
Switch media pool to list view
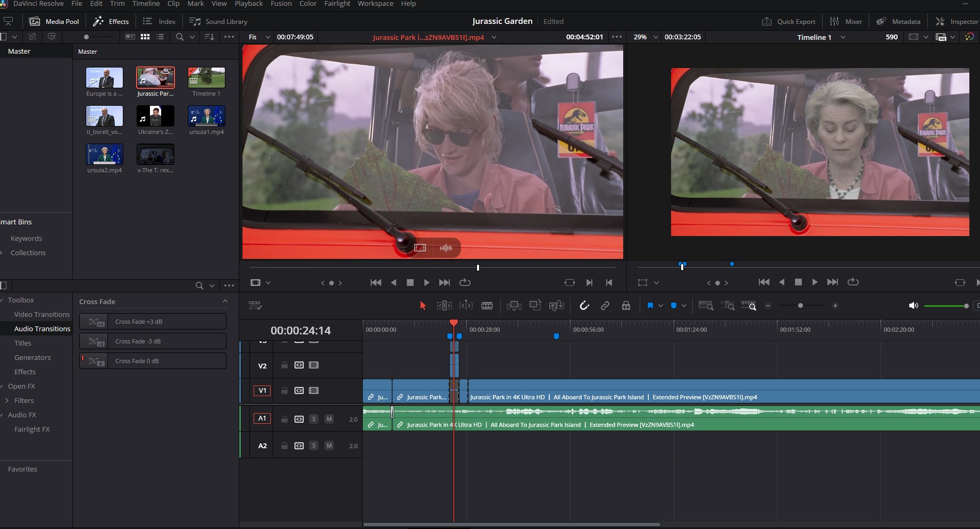pos(160,37)
